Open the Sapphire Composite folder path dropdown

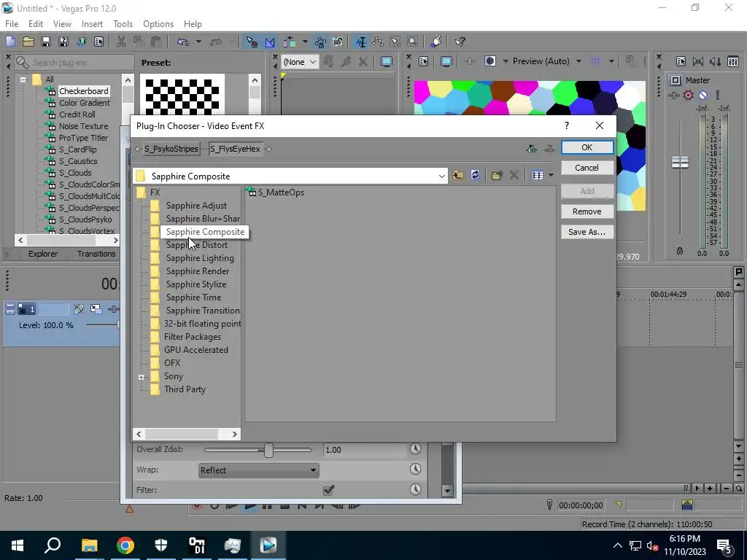[x=441, y=176]
